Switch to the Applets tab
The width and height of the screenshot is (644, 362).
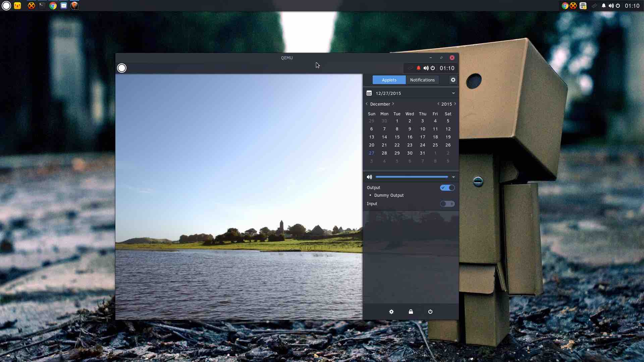(x=389, y=80)
